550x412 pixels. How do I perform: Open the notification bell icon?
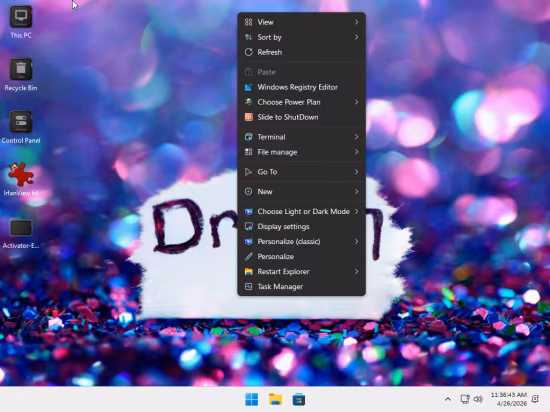click(x=535, y=399)
